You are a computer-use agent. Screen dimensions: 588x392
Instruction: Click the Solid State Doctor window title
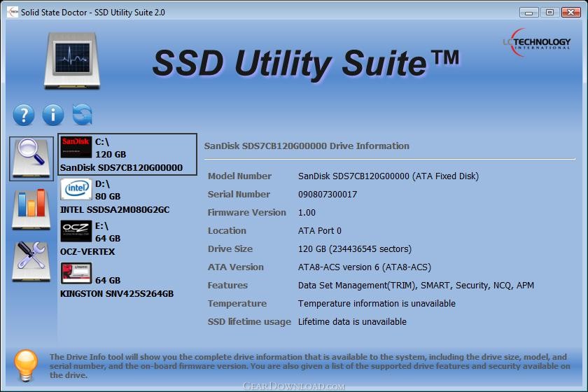(x=93, y=13)
